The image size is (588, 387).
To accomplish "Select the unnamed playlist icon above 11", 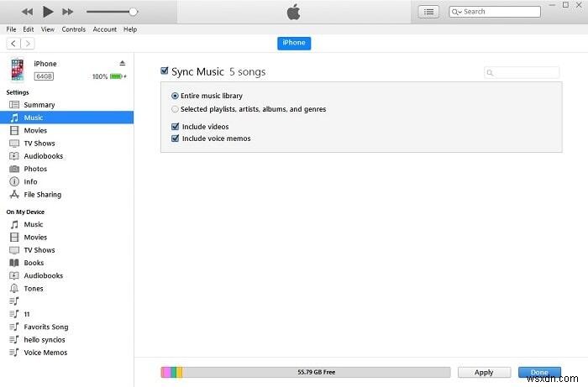I will click(x=14, y=301).
